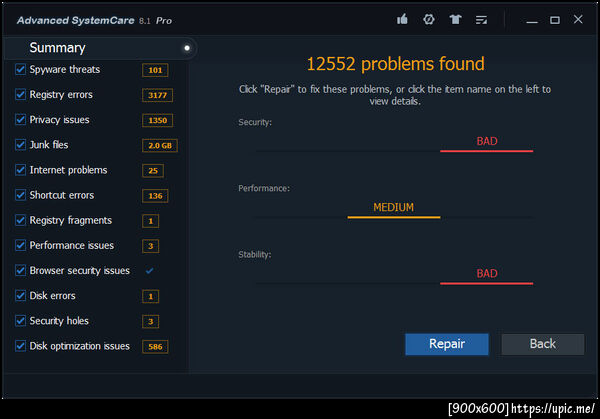The width and height of the screenshot is (600, 419).
Task: Uncheck the Spyware threats checkbox
Action: pyautogui.click(x=20, y=69)
